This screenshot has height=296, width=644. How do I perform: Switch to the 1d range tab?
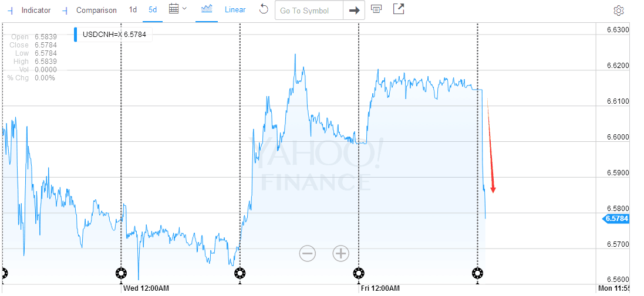click(133, 10)
